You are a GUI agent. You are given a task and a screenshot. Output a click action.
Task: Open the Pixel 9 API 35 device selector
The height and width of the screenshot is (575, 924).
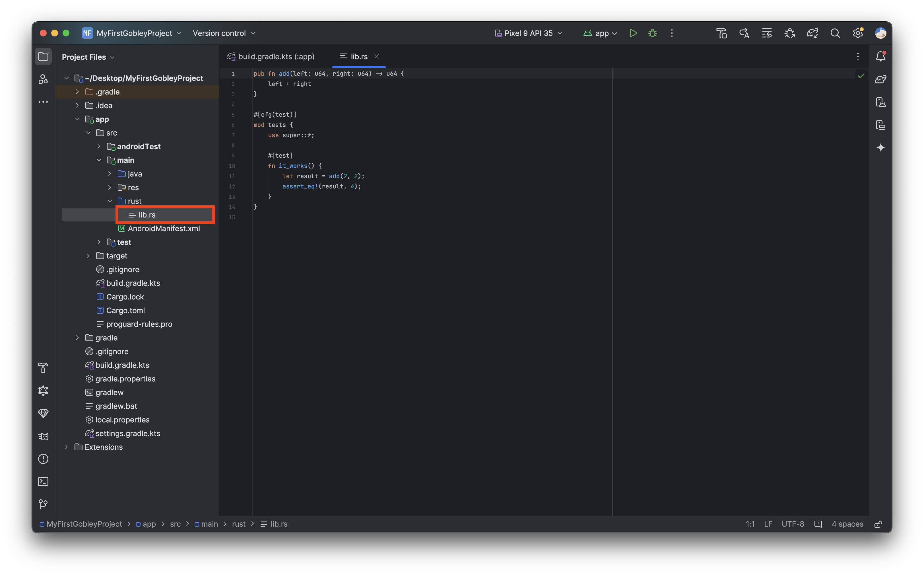[528, 33]
